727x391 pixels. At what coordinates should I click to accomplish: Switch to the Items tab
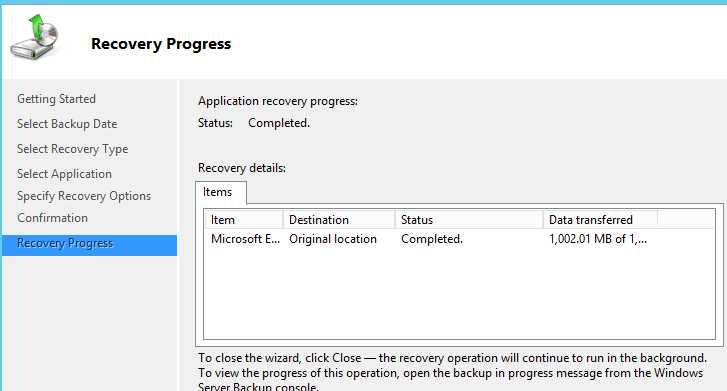pos(221,192)
